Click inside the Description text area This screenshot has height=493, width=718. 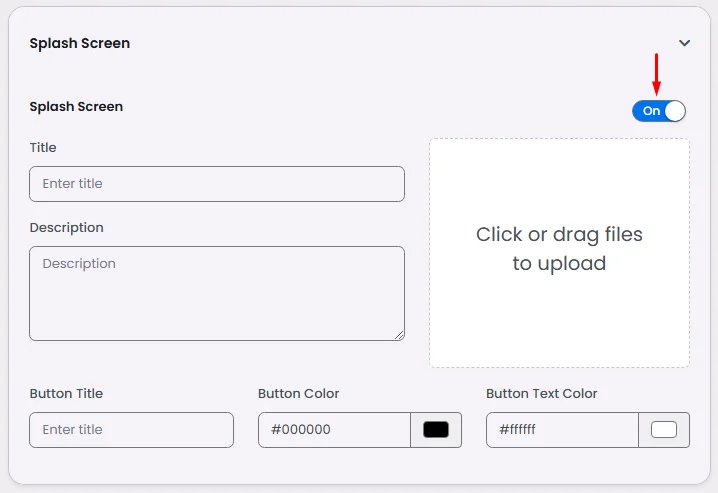point(217,293)
